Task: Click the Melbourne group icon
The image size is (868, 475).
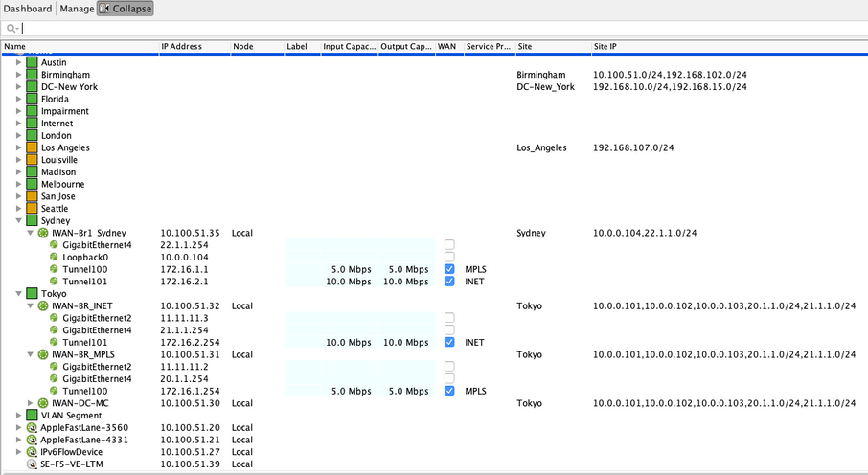Action: [33, 185]
